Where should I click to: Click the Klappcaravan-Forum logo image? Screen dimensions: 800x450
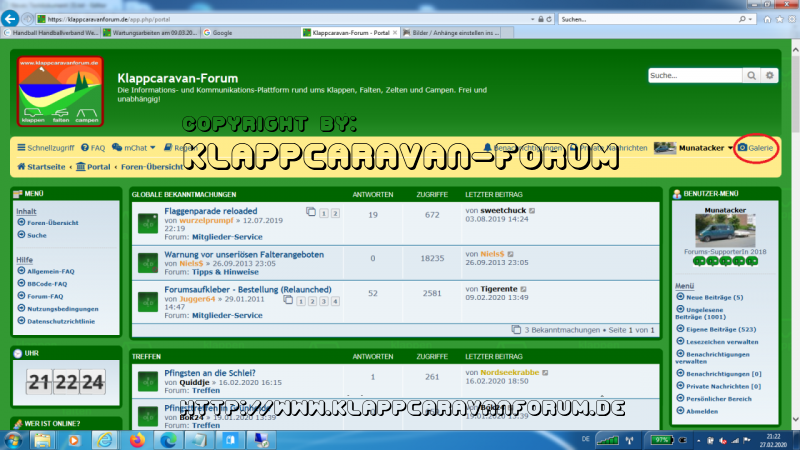coord(60,91)
